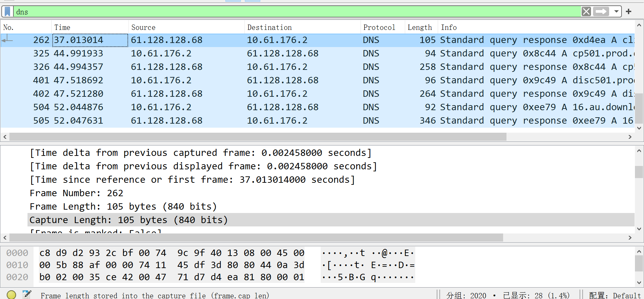This screenshot has height=299, width=644.
Task: Select packet 505 with length 346
Action: (317, 121)
